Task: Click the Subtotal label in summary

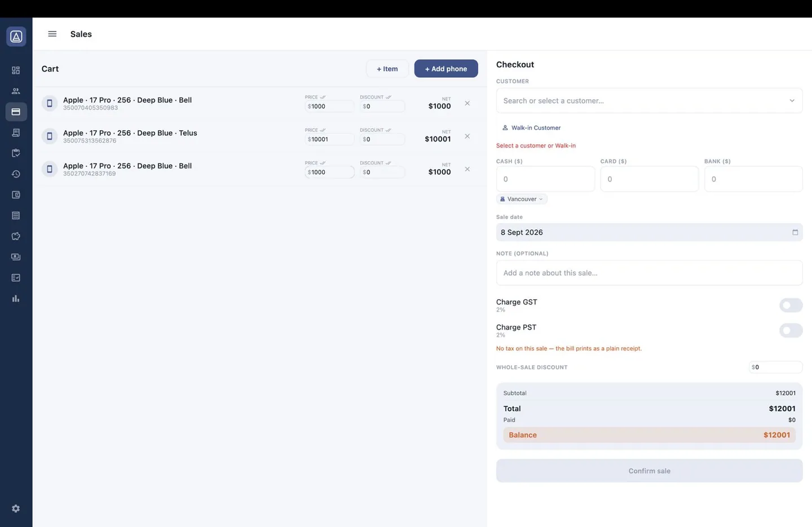Action: click(x=515, y=393)
